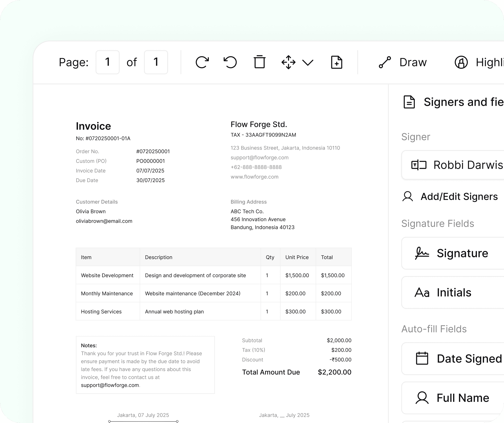Click the Signers and fields document icon
Image resolution: width=504 pixels, height=423 pixels.
point(409,102)
